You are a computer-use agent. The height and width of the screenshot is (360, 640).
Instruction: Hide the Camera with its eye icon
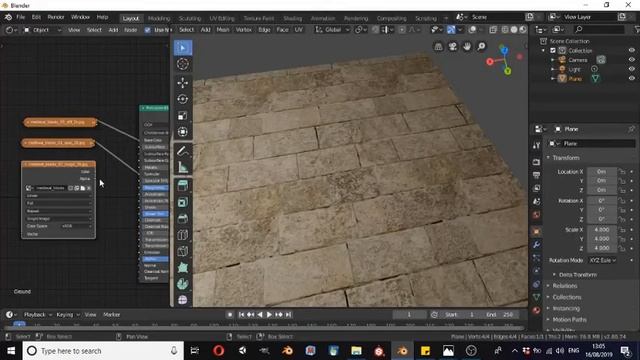pos(631,60)
